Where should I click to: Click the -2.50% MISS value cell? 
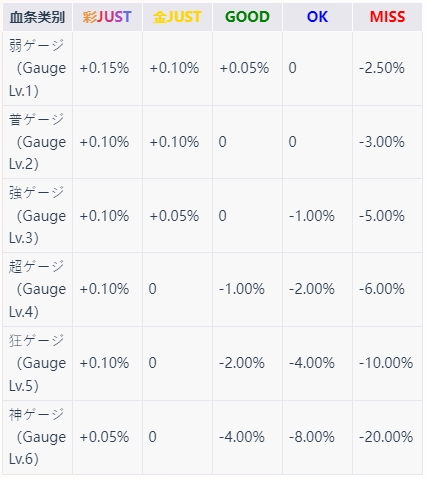click(387, 68)
